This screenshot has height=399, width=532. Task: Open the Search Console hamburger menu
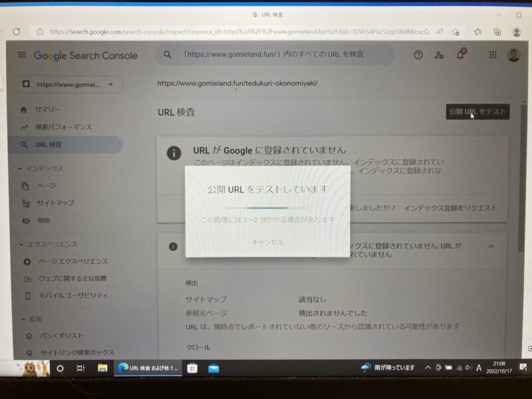point(22,55)
